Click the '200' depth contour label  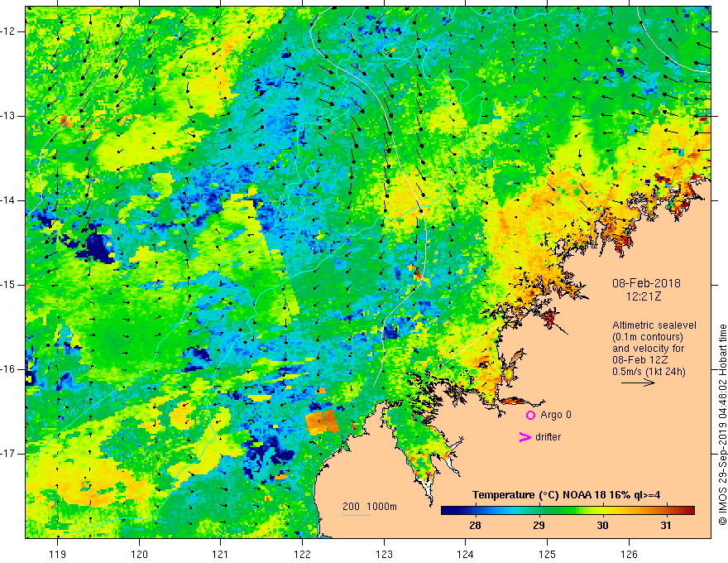click(x=352, y=507)
